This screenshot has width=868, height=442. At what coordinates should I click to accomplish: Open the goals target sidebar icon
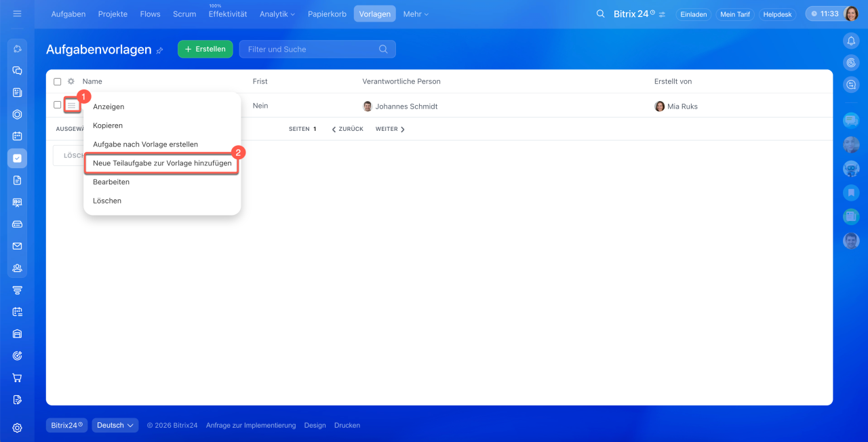click(17, 356)
